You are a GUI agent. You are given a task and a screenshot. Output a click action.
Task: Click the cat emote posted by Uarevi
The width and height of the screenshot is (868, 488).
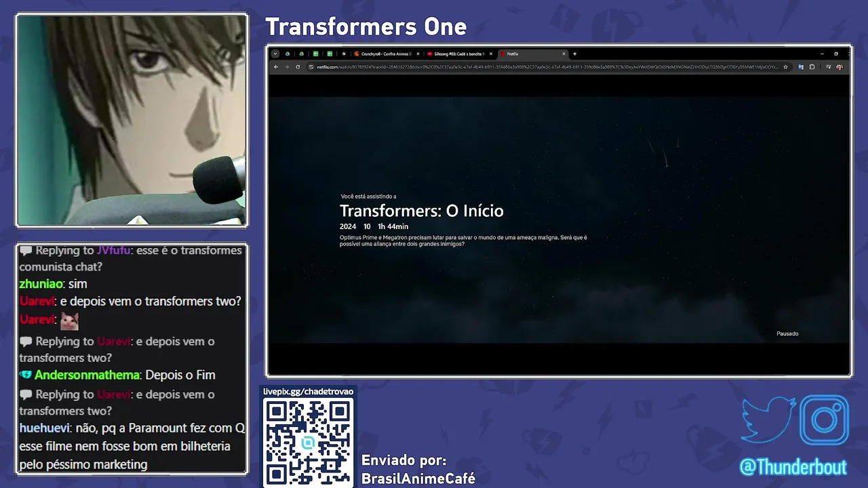point(69,321)
